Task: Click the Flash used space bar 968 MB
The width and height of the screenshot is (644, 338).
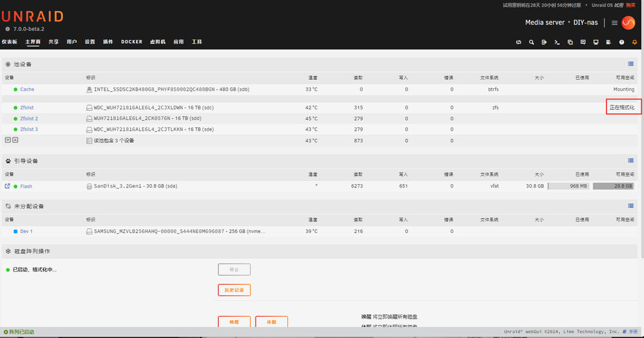Action: (569, 186)
